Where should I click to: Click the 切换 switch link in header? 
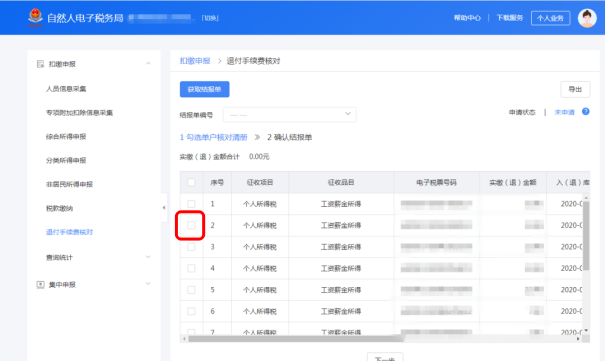(210, 18)
